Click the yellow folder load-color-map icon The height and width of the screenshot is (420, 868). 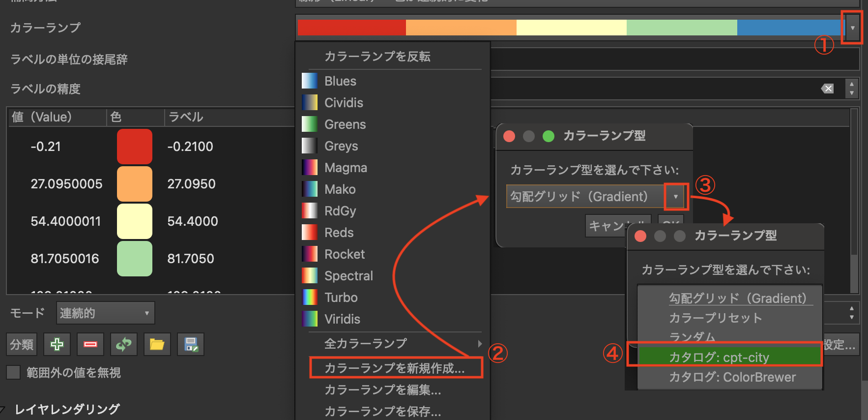(x=157, y=344)
